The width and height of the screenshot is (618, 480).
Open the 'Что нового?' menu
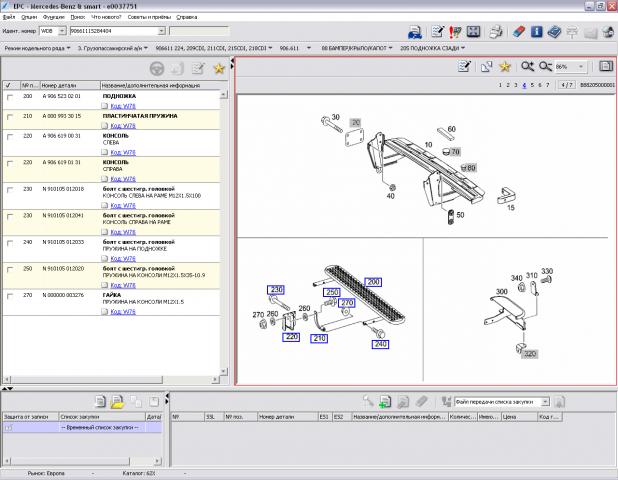[106, 17]
